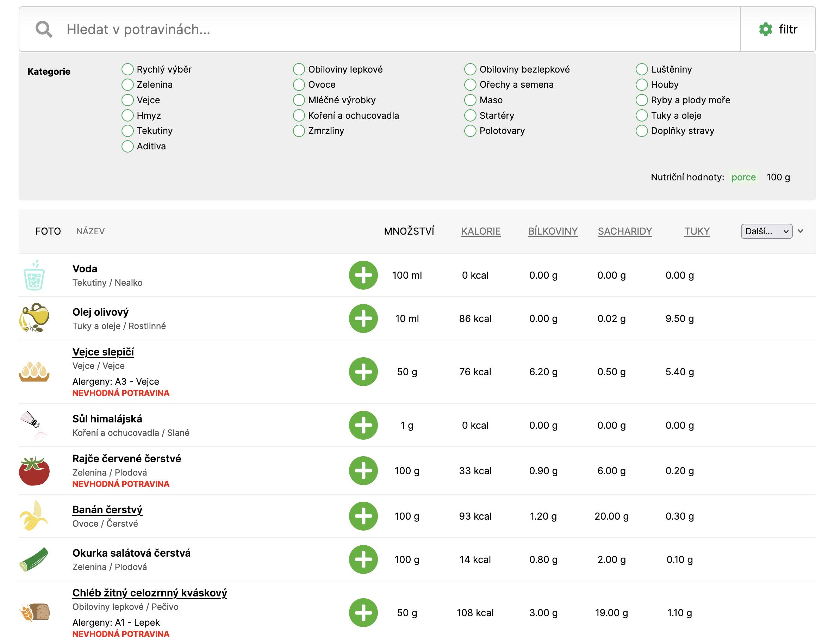This screenshot has width=822, height=644.
Task: Select Doplňky stravy category
Action: (x=641, y=131)
